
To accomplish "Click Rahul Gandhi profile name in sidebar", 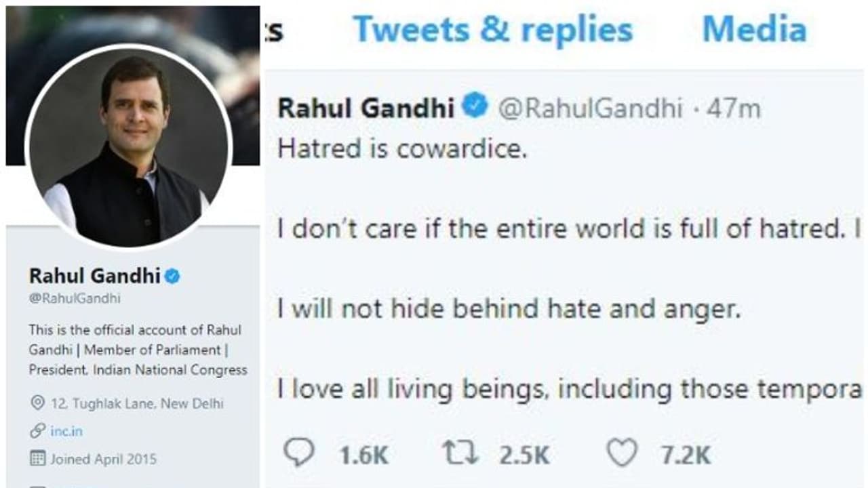I will coord(95,276).
